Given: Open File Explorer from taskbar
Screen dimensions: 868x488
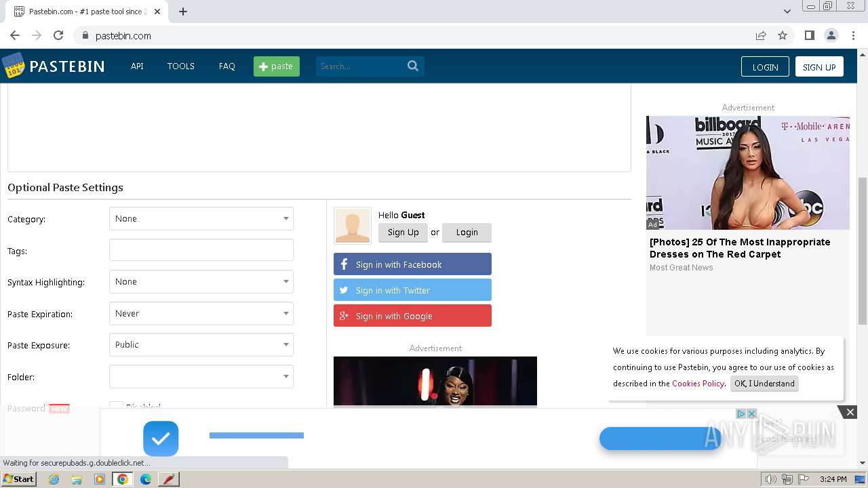Looking at the screenshot, I should point(77,479).
